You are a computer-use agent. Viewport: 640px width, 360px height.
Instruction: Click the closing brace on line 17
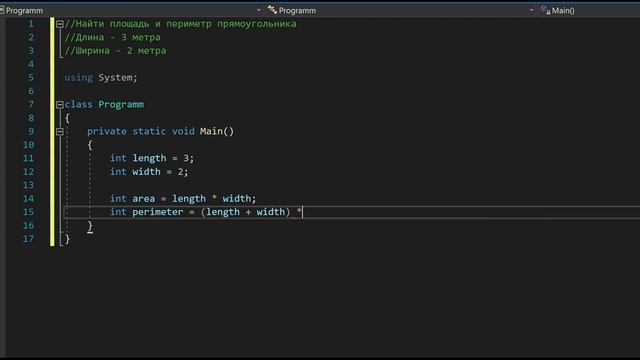coord(67,239)
